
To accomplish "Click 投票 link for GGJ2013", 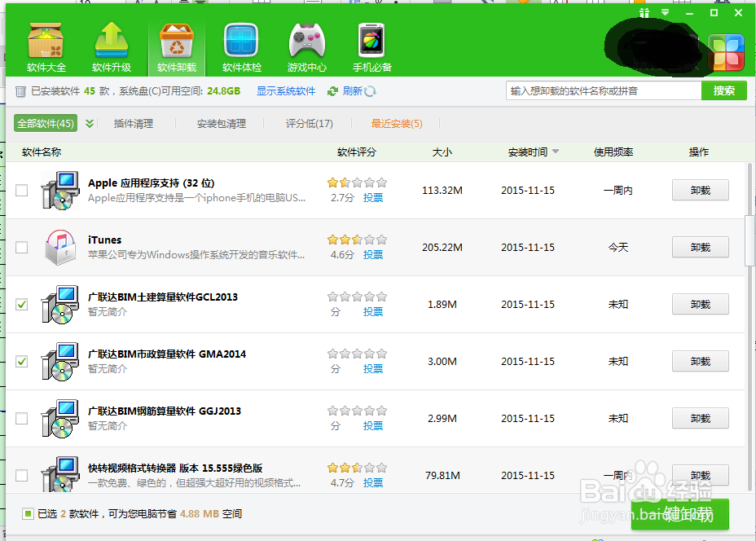I will click(373, 425).
